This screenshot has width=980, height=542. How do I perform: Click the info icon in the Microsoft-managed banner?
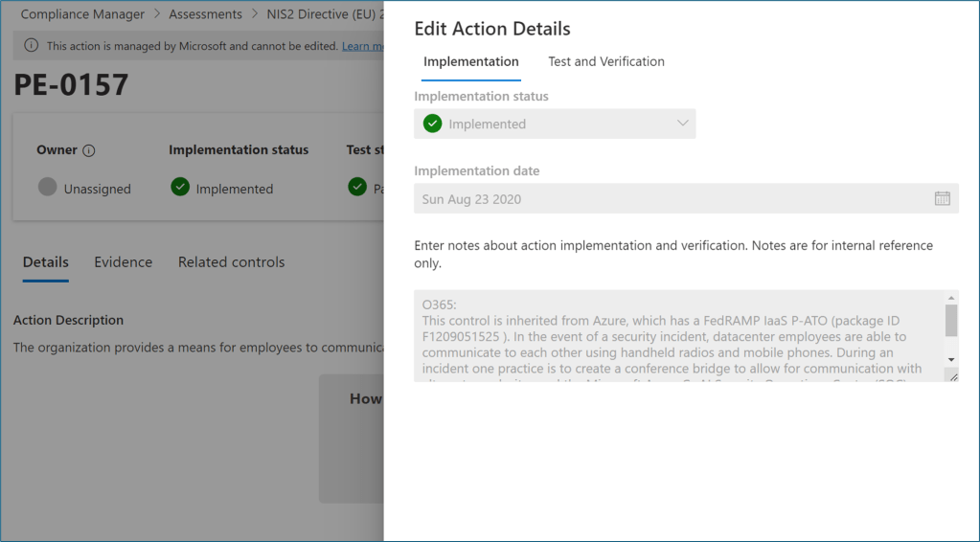[x=31, y=46]
